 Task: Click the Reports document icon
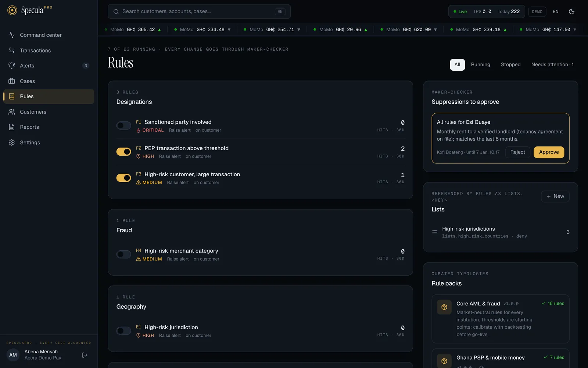point(12,127)
